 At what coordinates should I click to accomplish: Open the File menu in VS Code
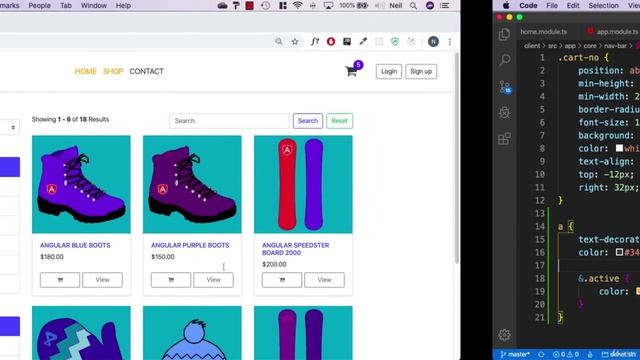(552, 5)
